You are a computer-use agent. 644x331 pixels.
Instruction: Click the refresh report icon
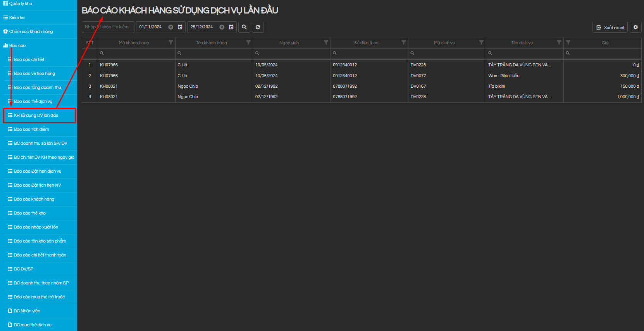258,27
